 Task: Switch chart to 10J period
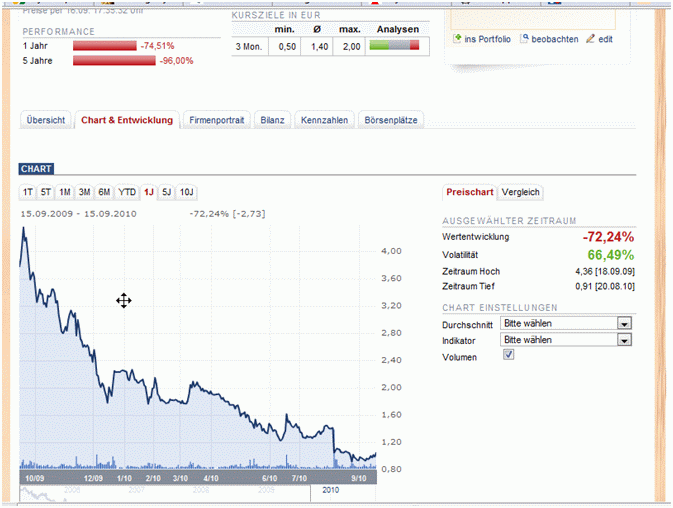click(x=187, y=192)
